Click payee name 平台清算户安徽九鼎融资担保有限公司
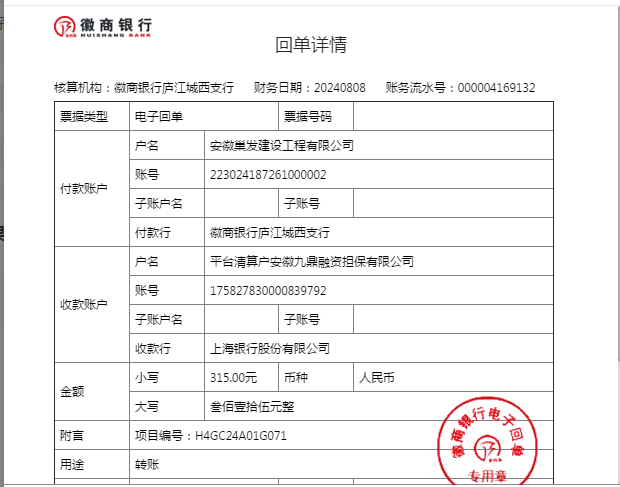Screen dimensions: 620x487 coord(311,262)
